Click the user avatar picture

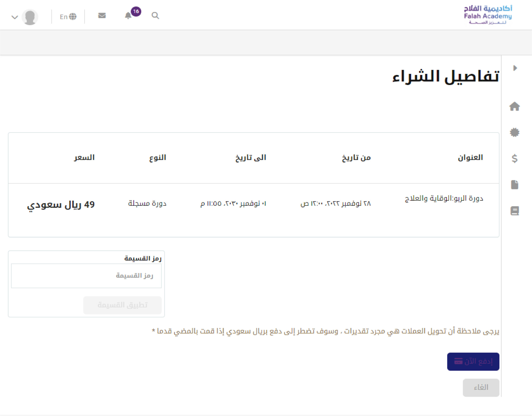[30, 17]
